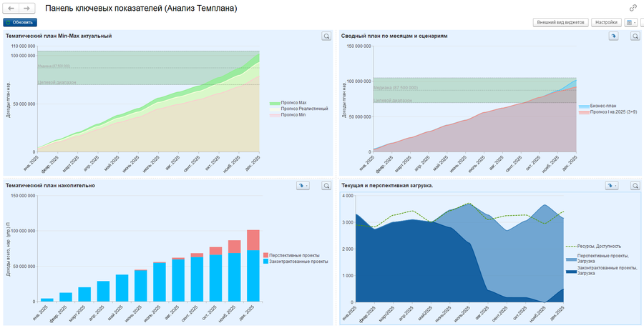Zoom the Min-Max thematic plan widget
644x328 pixels.
(326, 36)
